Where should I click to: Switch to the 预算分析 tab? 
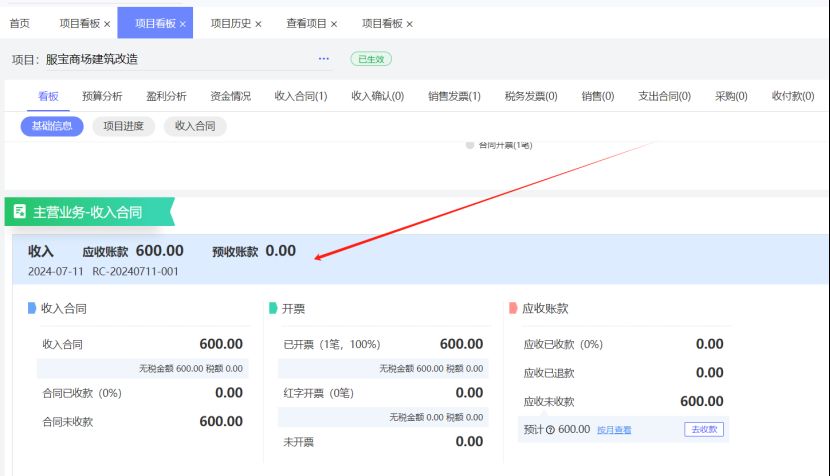point(102,96)
